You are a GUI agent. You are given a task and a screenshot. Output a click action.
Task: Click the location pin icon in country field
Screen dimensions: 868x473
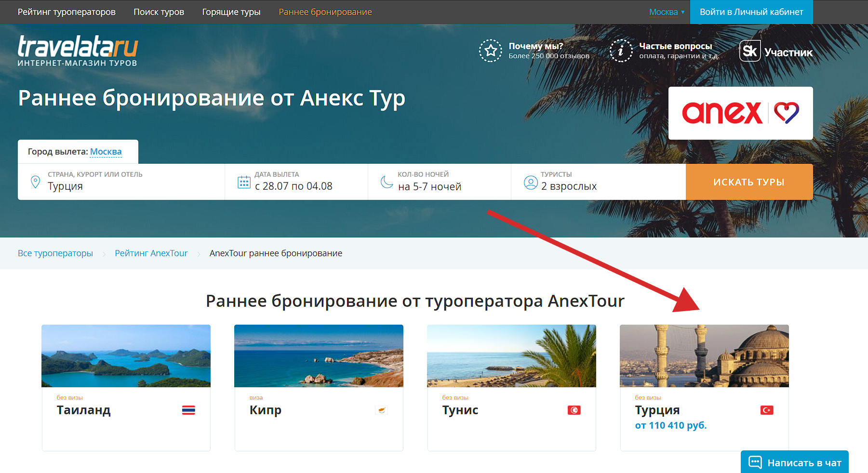[35, 182]
